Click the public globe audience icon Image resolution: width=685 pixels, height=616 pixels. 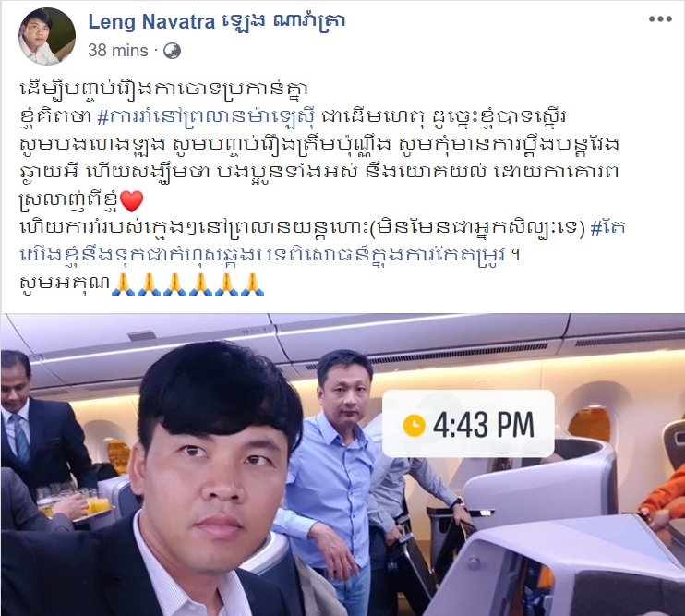click(172, 51)
